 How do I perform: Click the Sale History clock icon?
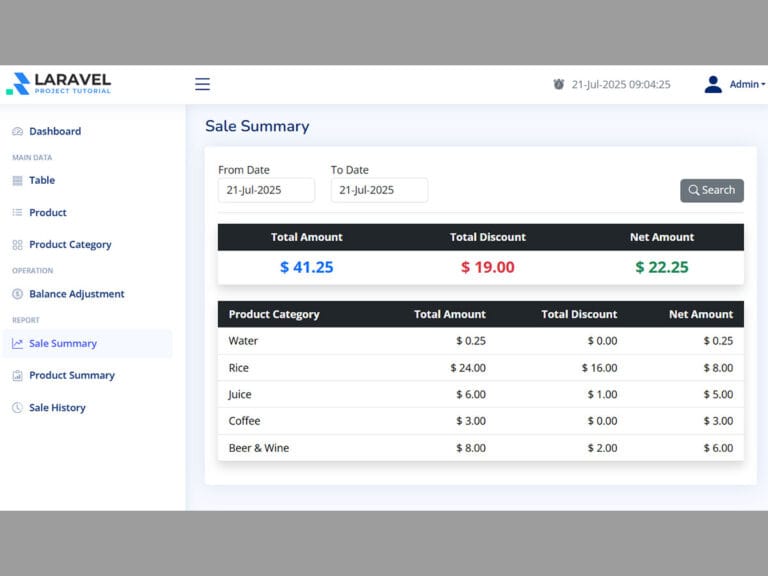coord(17,408)
